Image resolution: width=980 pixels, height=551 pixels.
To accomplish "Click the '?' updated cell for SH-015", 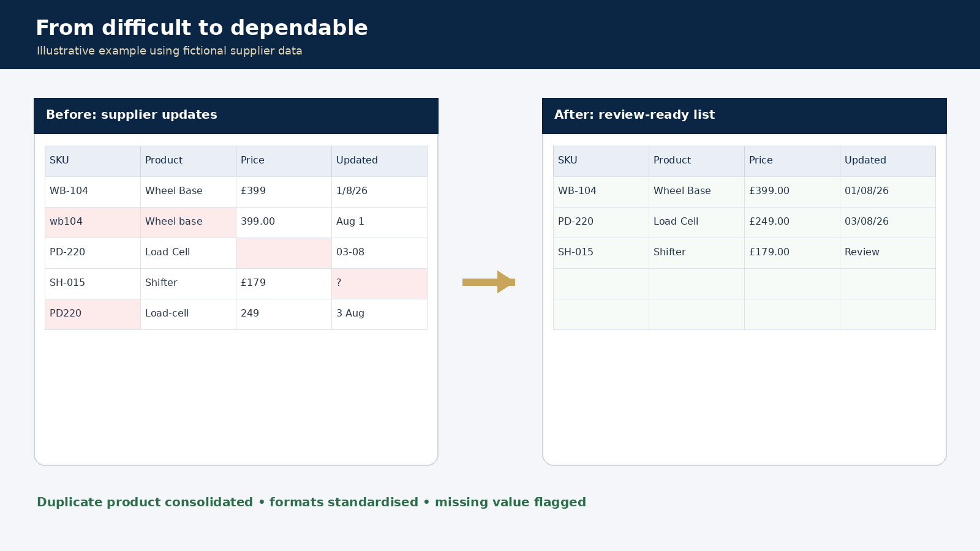I will click(x=379, y=283).
